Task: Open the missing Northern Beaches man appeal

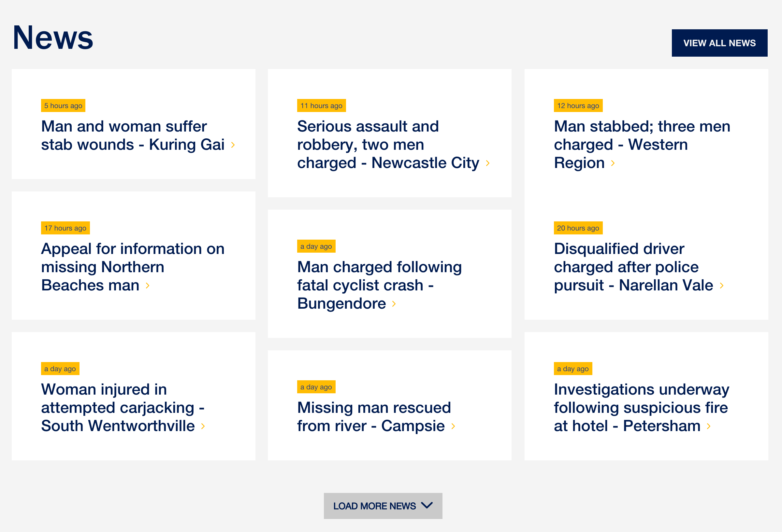Action: pyautogui.click(x=133, y=267)
